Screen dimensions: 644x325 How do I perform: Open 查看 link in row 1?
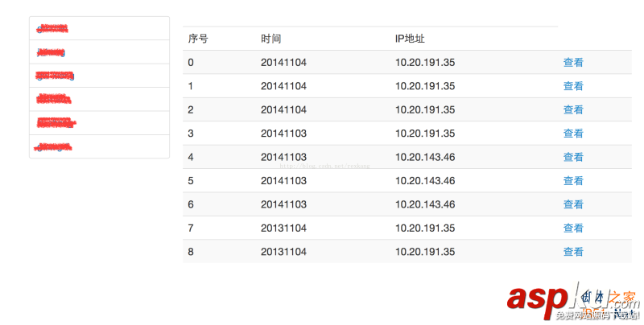[x=573, y=86]
